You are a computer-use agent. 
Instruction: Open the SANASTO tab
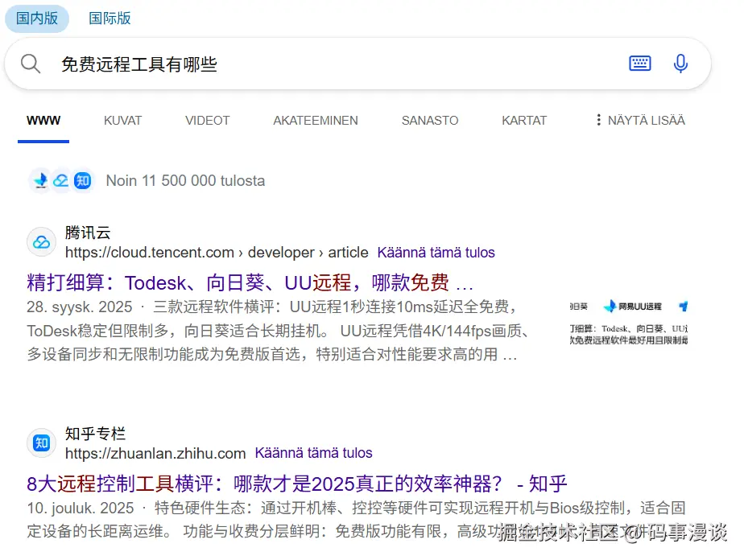coord(430,121)
